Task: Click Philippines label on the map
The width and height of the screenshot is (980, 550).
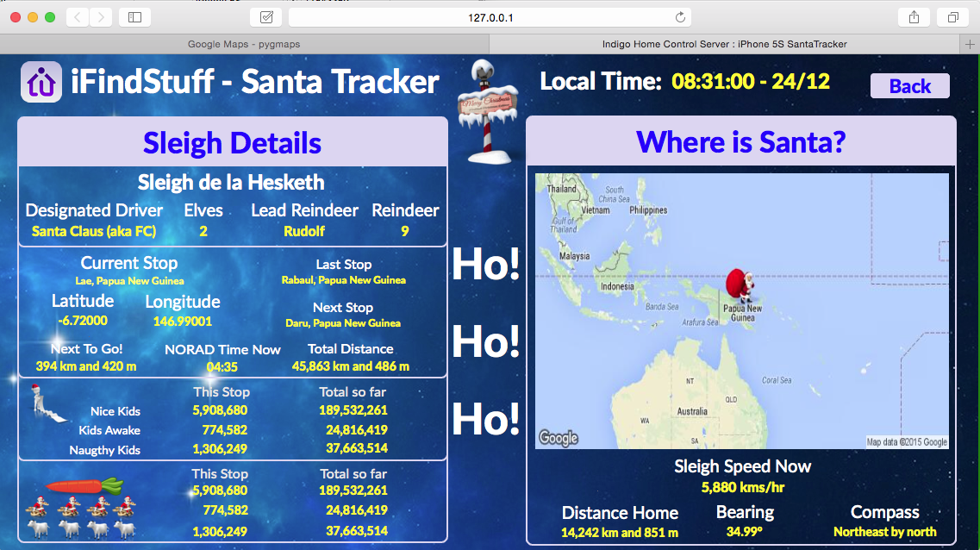Action: [648, 210]
